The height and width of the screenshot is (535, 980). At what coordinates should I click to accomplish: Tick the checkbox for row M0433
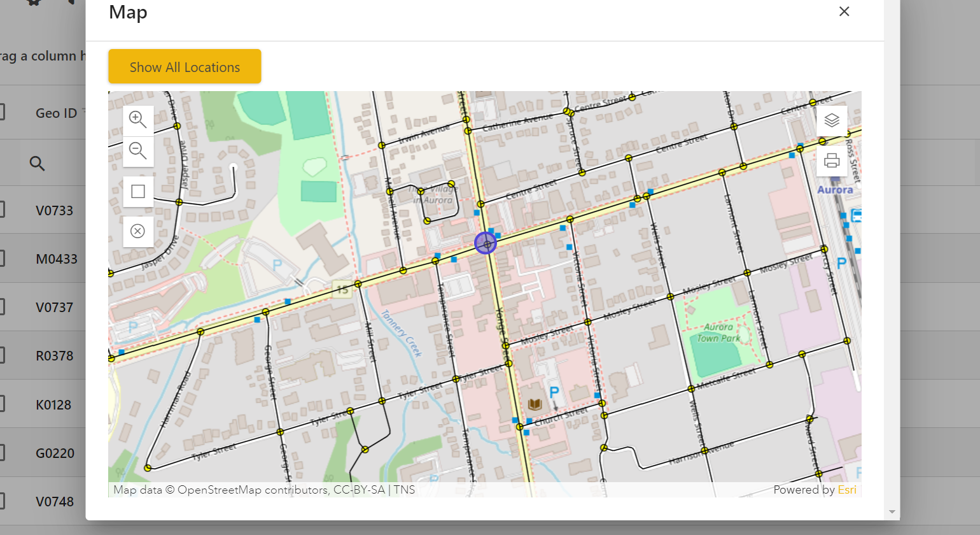pos(2,259)
